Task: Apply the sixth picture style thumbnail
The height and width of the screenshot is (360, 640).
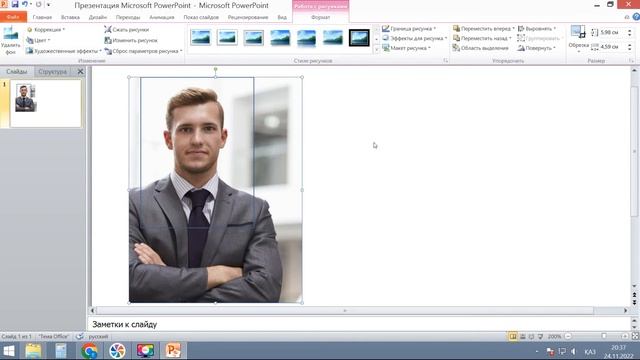Action: coord(333,38)
